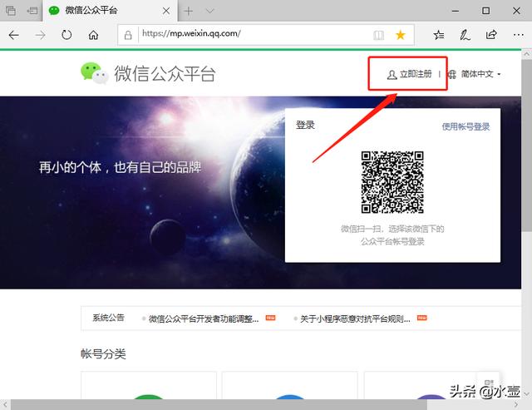The height and width of the screenshot is (410, 532).
Task: Click the login QR code
Action: [x=392, y=182]
